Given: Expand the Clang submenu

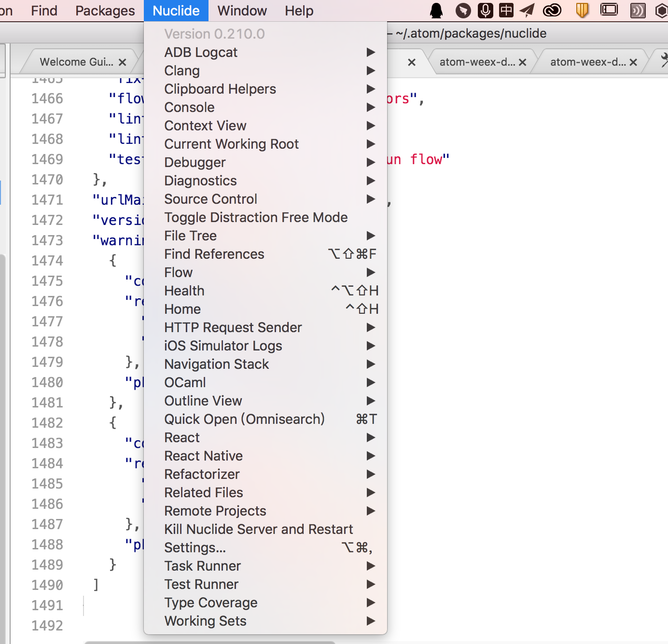Looking at the screenshot, I should coord(265,70).
